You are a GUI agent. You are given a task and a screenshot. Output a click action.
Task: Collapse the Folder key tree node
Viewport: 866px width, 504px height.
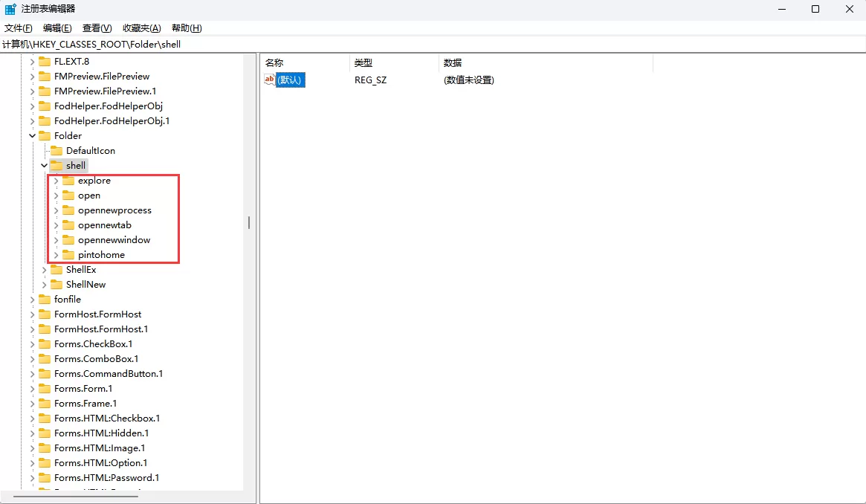click(31, 135)
